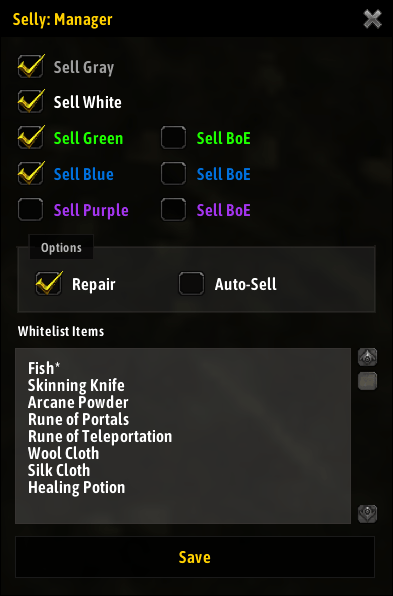Click the Options group label
This screenshot has width=393, height=596.
click(61, 248)
